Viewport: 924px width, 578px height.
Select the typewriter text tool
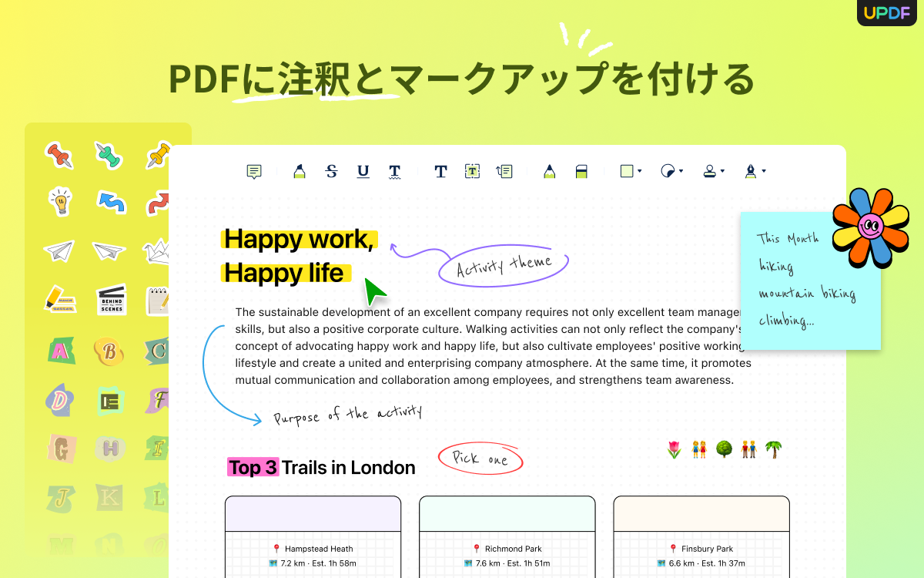[440, 171]
